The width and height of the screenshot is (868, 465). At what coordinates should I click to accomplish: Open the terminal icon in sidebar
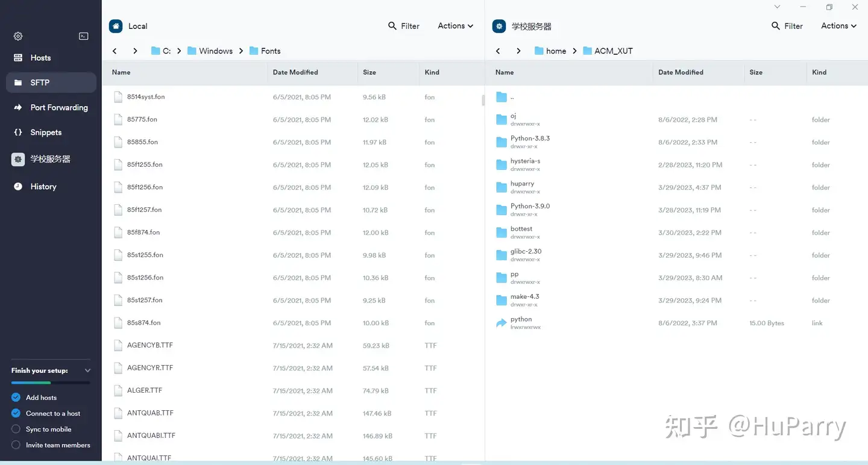(84, 36)
